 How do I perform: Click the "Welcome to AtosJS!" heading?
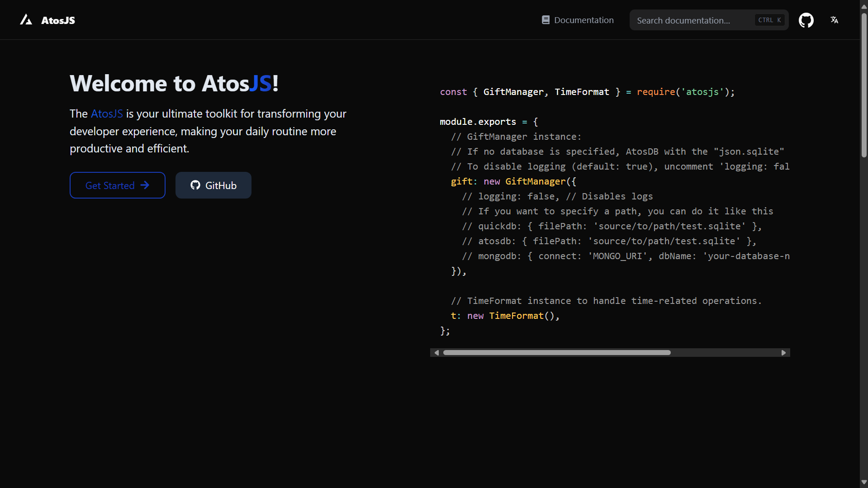click(174, 83)
